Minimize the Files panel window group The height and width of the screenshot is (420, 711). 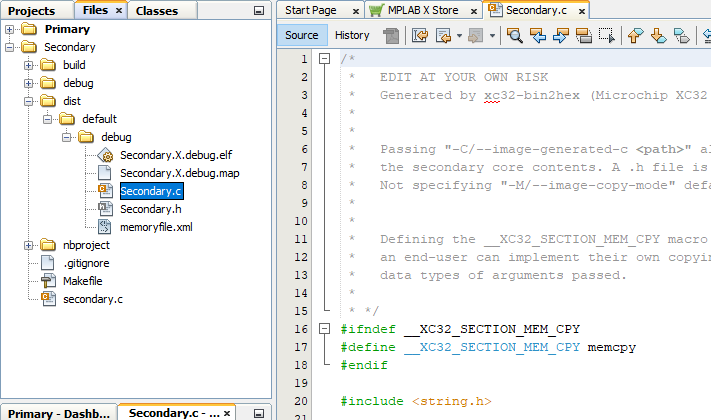tap(259, 10)
